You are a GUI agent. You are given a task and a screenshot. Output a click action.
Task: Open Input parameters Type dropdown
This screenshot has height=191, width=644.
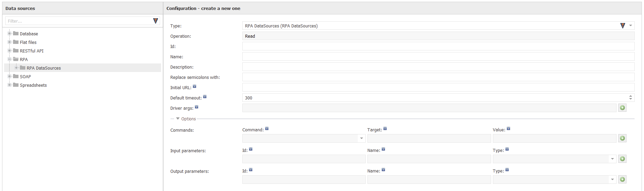612,159
